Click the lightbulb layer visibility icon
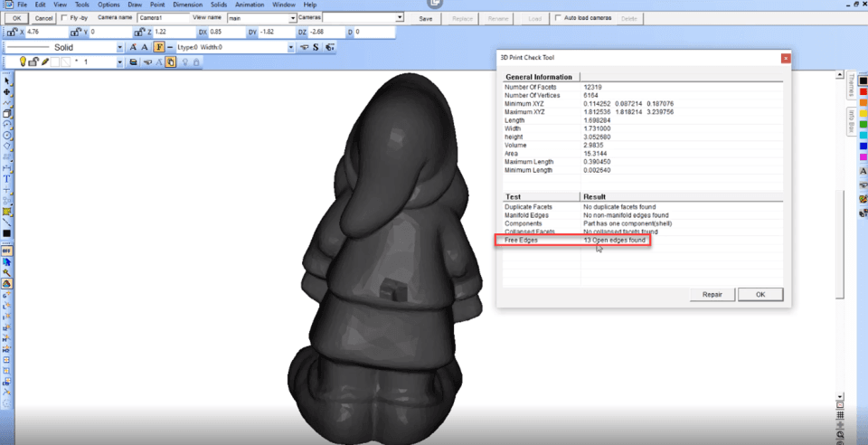Viewport: 868px width, 445px height. click(x=23, y=62)
